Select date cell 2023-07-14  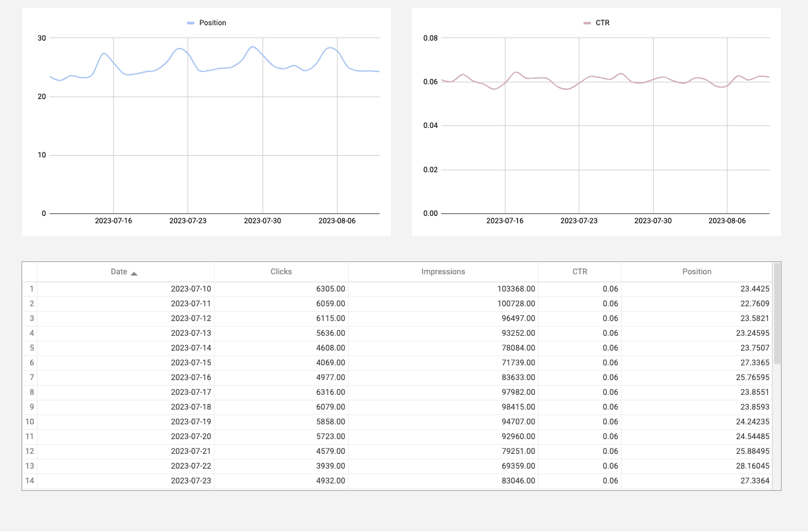tap(191, 347)
